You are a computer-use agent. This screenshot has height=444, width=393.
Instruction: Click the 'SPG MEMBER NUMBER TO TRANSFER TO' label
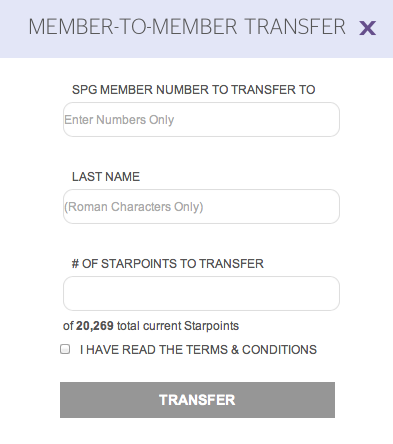click(x=193, y=90)
